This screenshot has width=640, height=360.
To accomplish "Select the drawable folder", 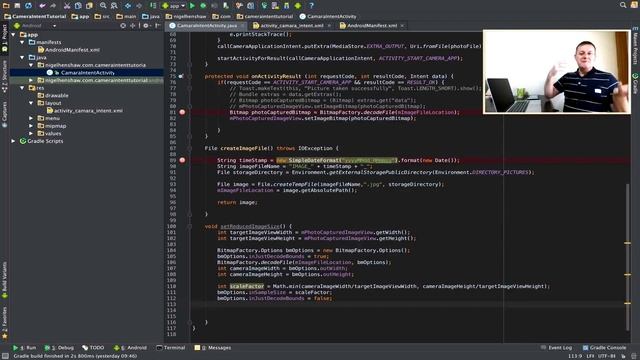I will tap(53, 96).
